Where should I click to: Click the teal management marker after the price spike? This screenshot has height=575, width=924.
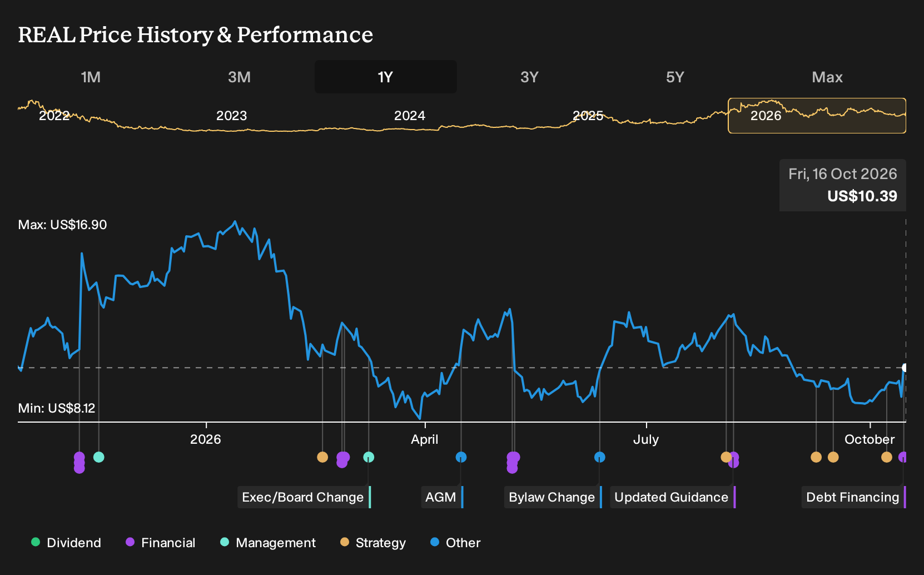[99, 457]
